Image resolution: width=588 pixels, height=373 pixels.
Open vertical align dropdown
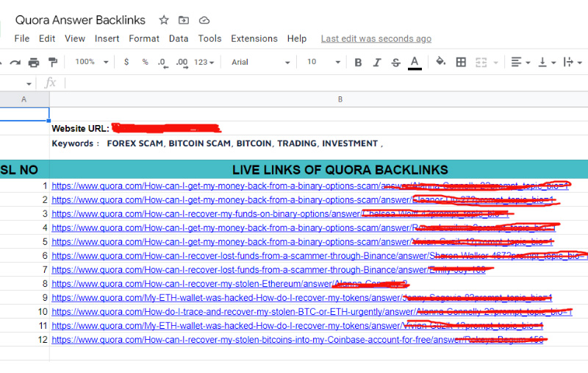tap(547, 63)
